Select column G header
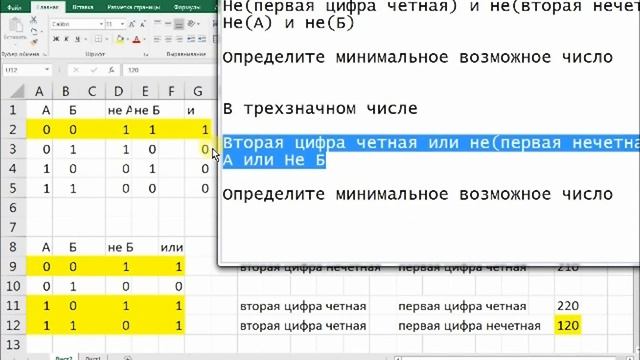The height and width of the screenshot is (360, 640). (198, 91)
